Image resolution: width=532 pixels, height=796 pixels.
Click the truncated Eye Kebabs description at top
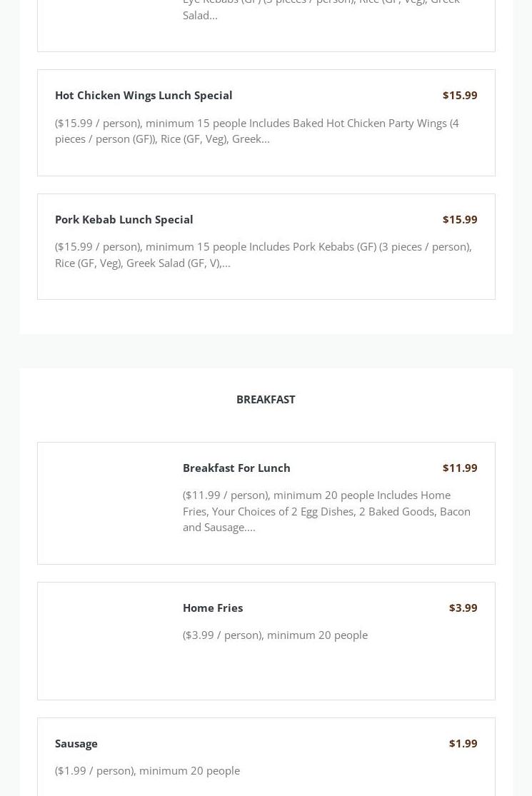coord(321,9)
